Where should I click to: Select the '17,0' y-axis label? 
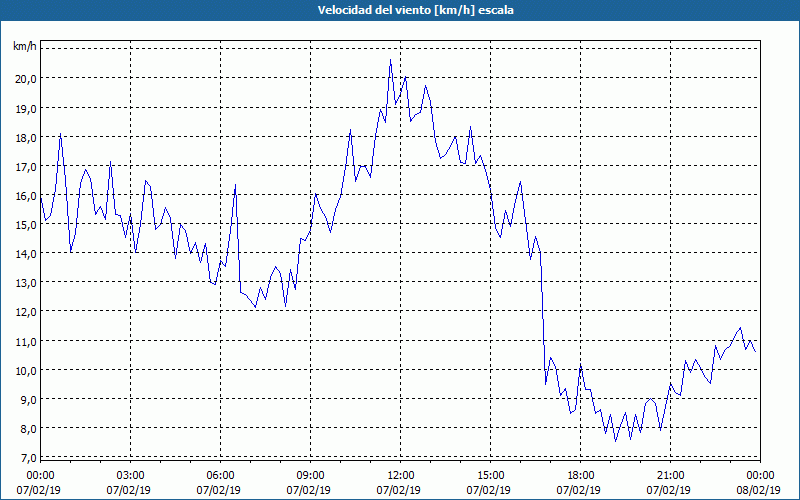(25, 167)
